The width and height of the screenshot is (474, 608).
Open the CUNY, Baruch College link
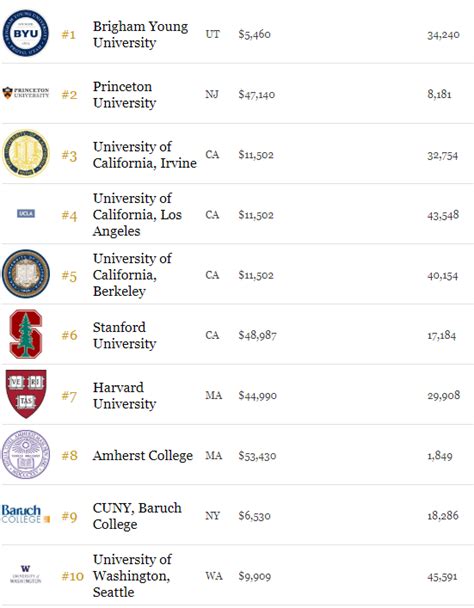pyautogui.click(x=137, y=516)
